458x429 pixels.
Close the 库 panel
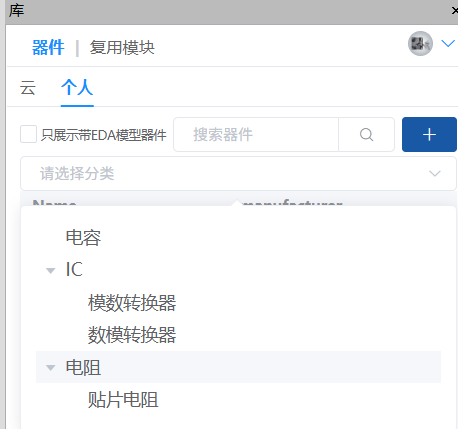[x=455, y=11]
